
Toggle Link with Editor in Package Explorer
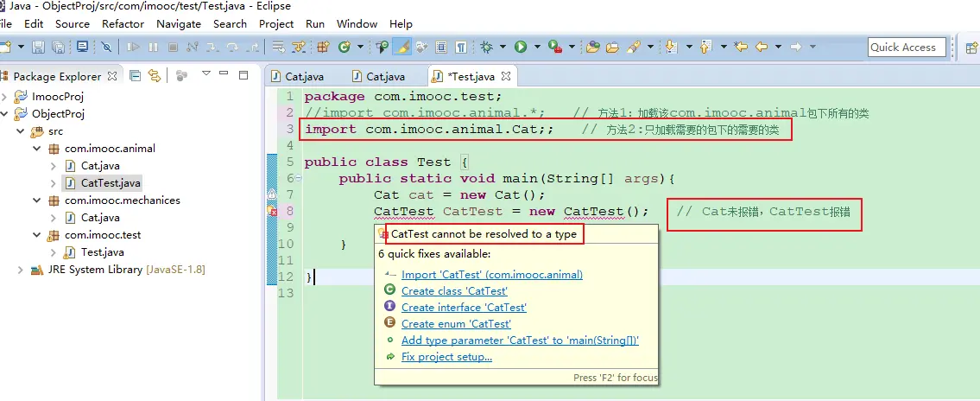point(155,76)
